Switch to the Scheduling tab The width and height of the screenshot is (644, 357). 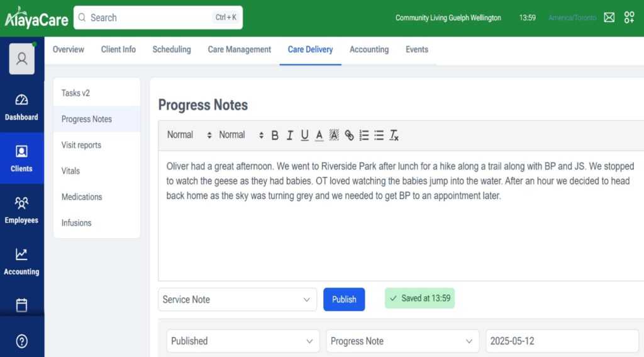[172, 49]
